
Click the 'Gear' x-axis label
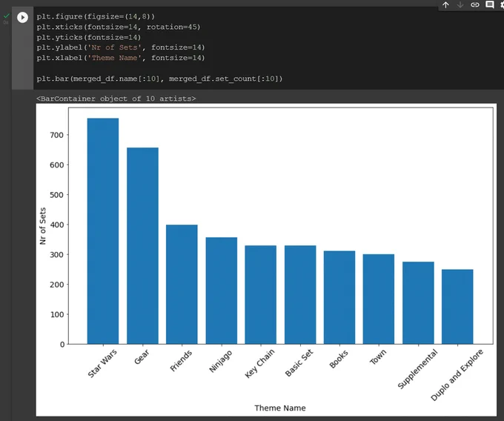coord(142,357)
